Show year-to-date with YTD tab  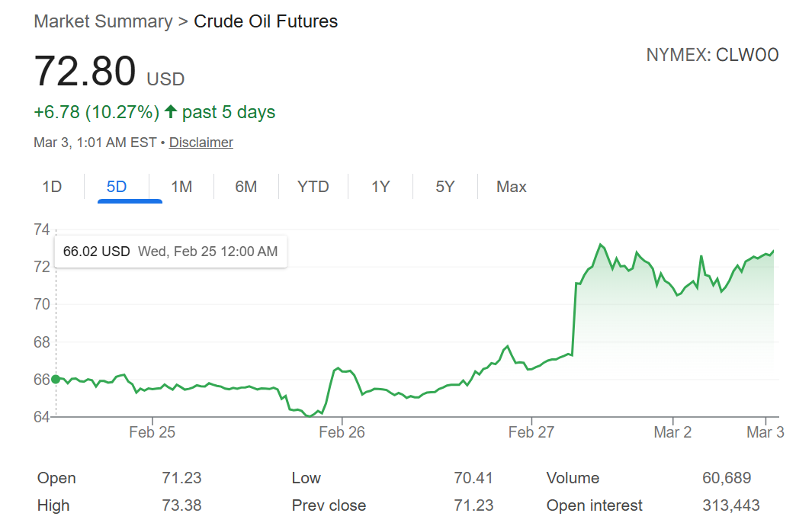pos(313,187)
